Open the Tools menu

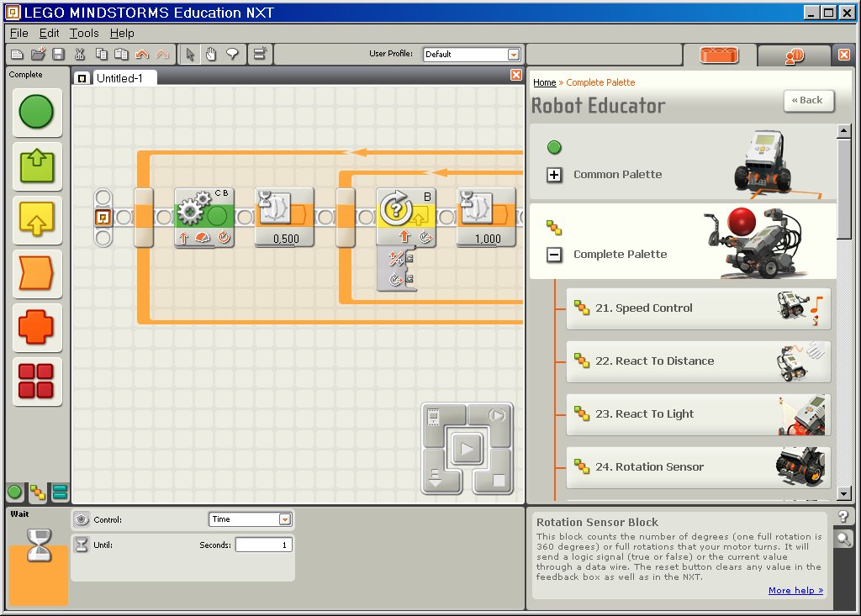pyautogui.click(x=84, y=34)
